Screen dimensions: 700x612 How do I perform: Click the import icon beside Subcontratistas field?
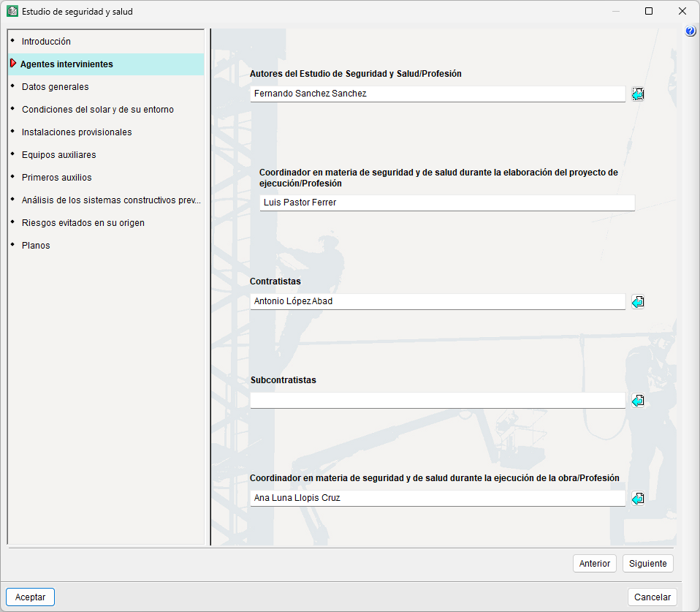click(x=637, y=401)
